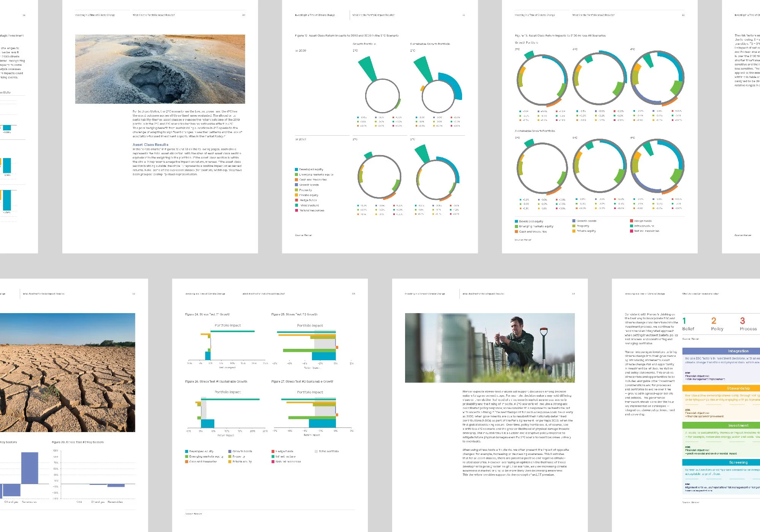Click the Developed equity swatch on page 41
Image resolution: width=760 pixels, height=532 pixels.
(296, 169)
